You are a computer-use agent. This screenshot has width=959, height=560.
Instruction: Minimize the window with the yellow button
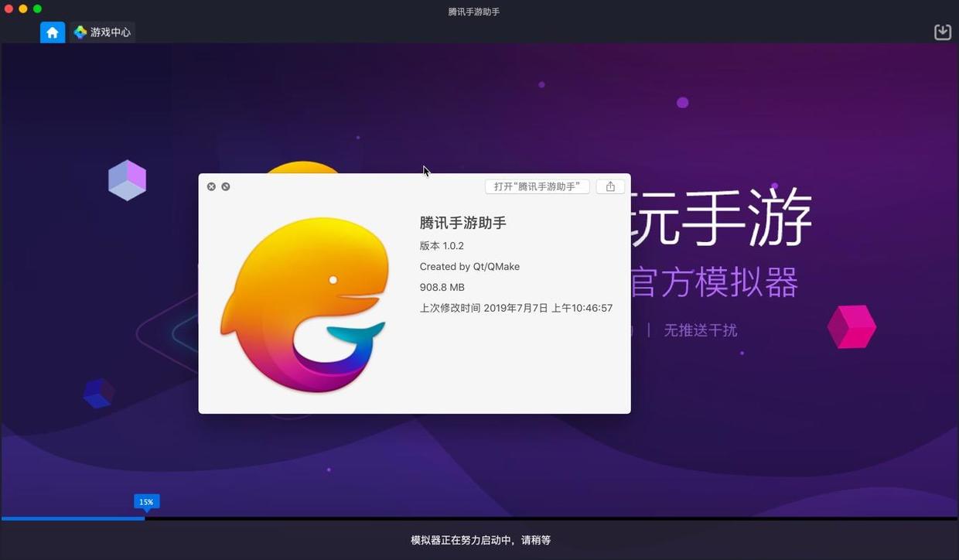(23, 9)
